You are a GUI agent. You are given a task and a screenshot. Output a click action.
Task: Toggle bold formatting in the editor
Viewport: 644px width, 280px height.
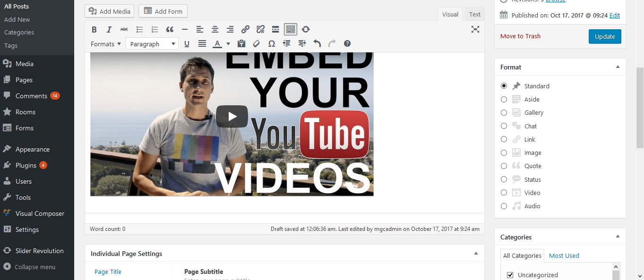pyautogui.click(x=94, y=29)
